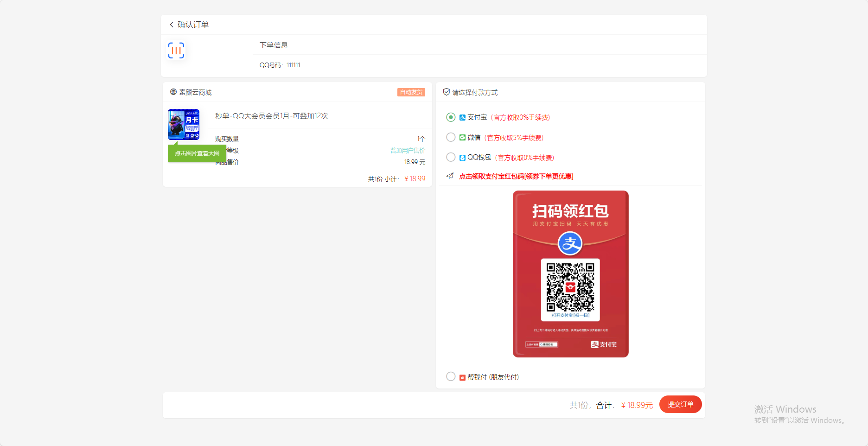Click the 下单信息 heading
This screenshot has width=868, height=446.
(x=274, y=45)
